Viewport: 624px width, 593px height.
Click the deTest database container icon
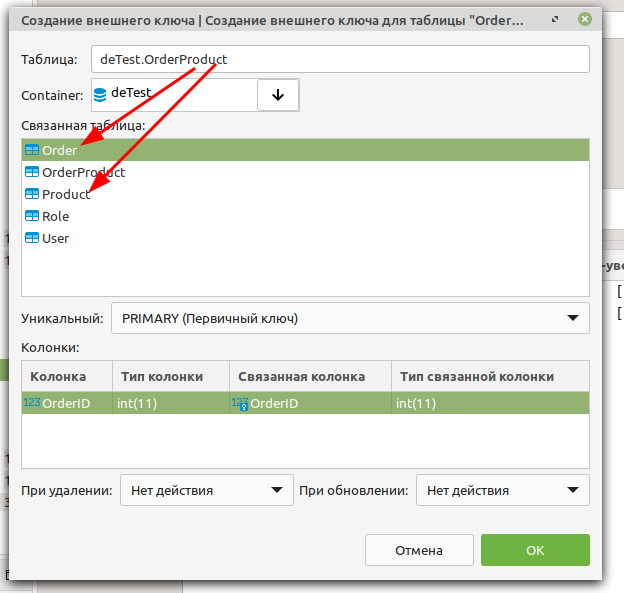[x=100, y=94]
